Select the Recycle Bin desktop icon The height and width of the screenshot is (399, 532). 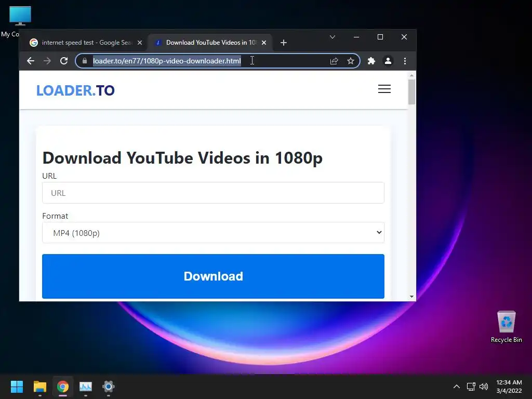point(506,326)
